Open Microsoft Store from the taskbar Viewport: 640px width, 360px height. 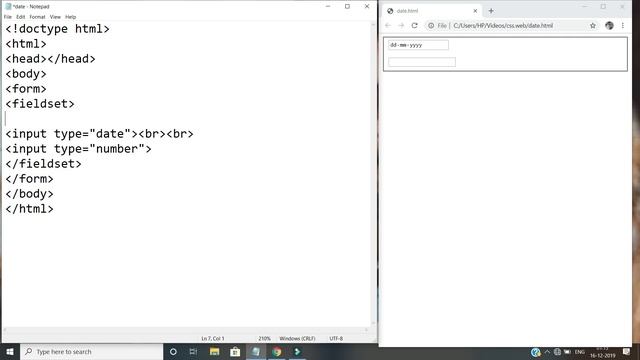(x=235, y=351)
